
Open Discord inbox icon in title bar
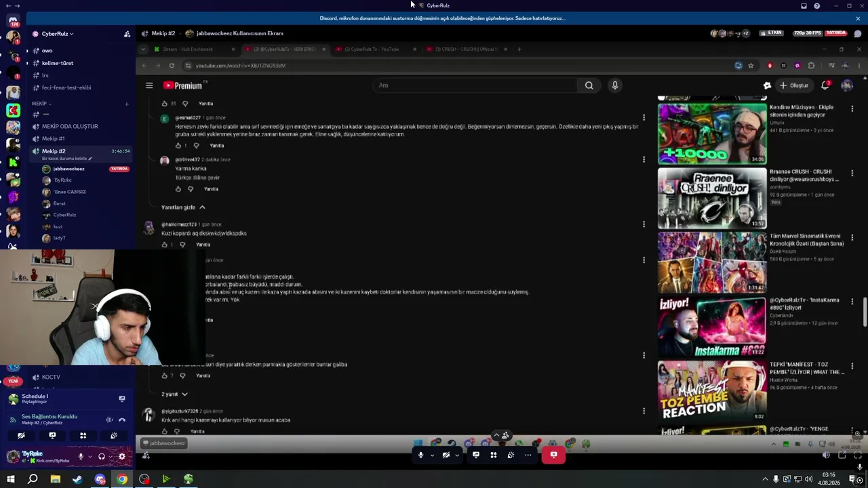[x=804, y=5]
